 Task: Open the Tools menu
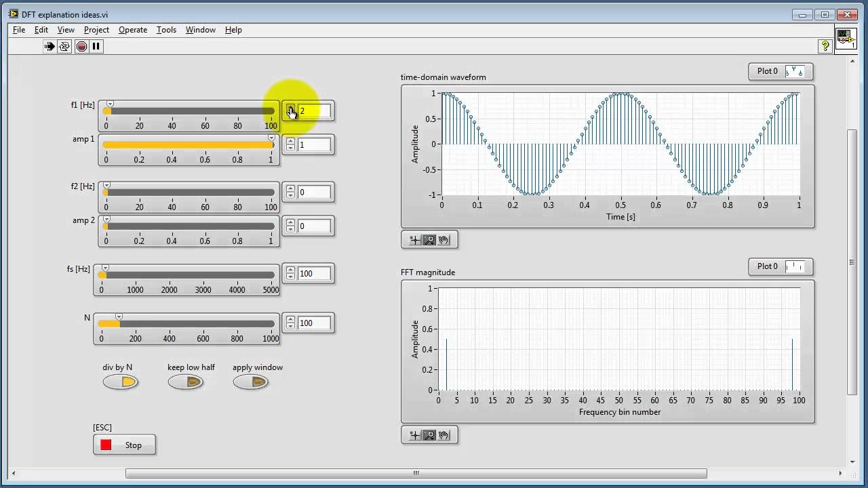tap(166, 30)
